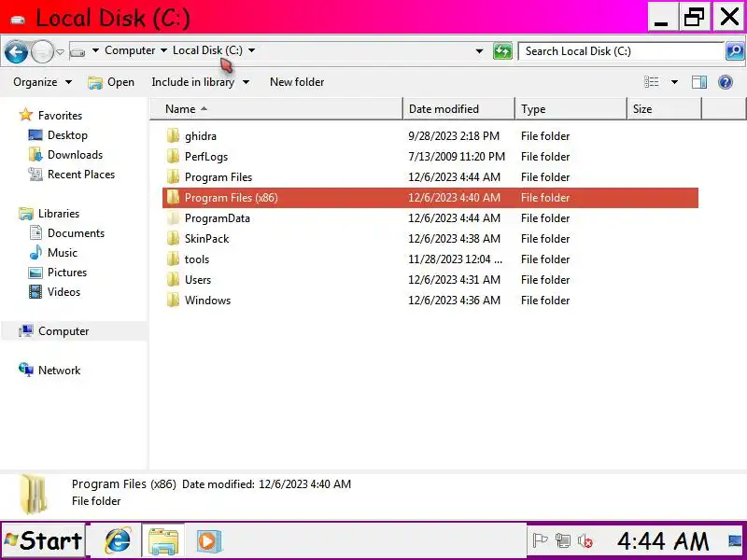This screenshot has width=747, height=560.
Task: Open the recent pages dropdown arrow
Action: 60,52
